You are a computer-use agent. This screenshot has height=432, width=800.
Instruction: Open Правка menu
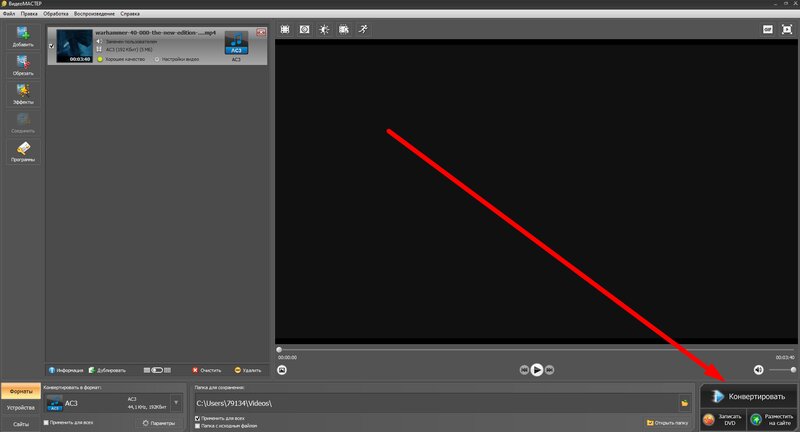click(29, 14)
